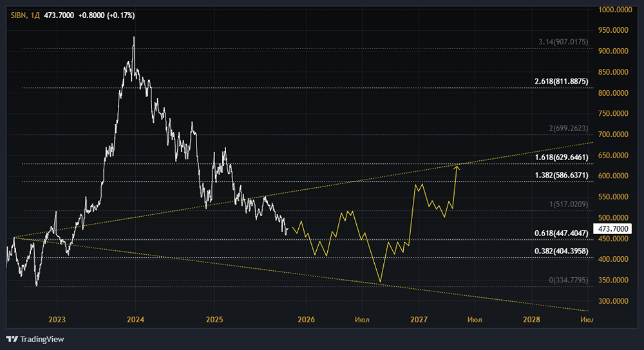644x350 pixels.
Task: Click the 2028 time axis label
Action: pos(531,320)
